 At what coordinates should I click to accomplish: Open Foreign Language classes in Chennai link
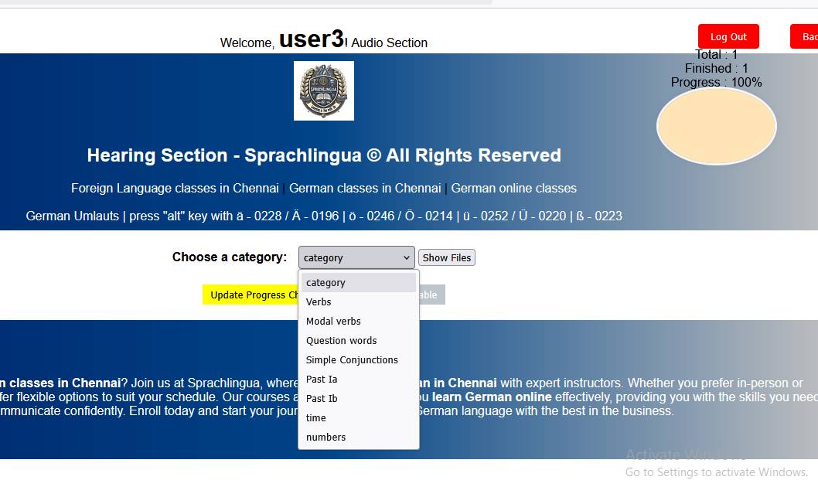(x=175, y=189)
